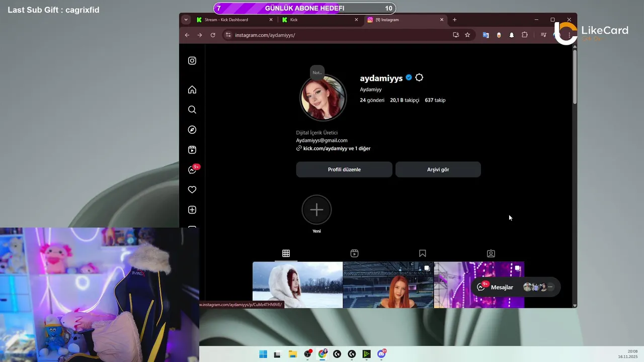
Task: Expand the tab search dropdown arrow
Action: point(186,20)
